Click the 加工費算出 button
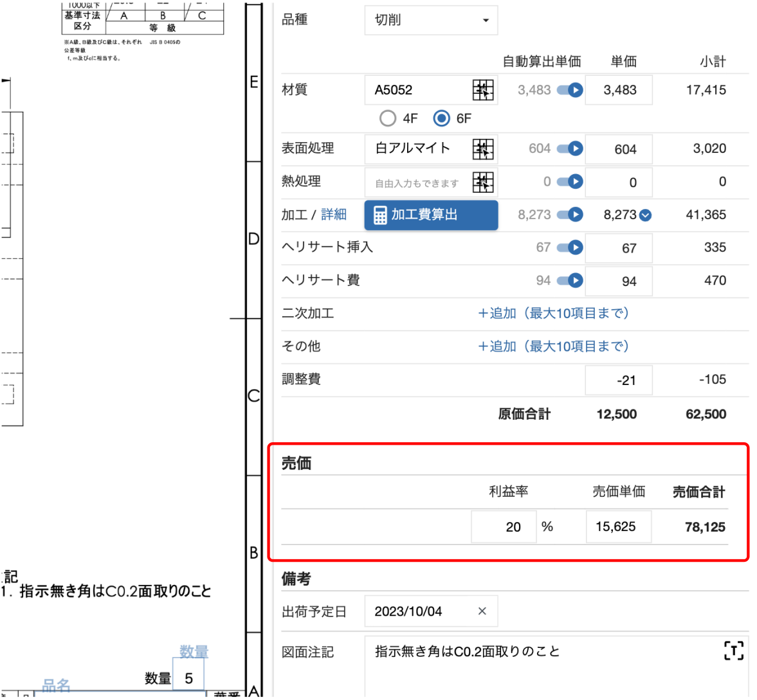This screenshot has width=757, height=700. (x=431, y=215)
